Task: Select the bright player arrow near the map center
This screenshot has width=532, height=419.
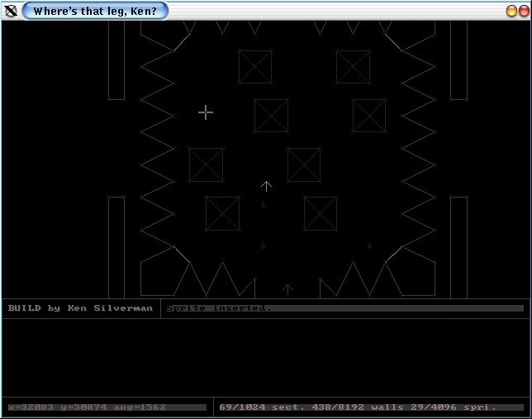Action: point(266,186)
